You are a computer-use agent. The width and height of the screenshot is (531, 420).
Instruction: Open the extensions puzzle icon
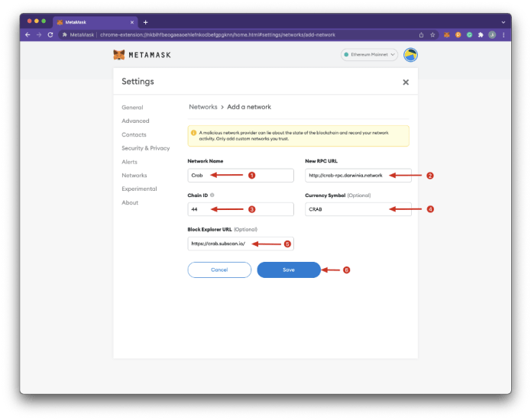tap(481, 35)
